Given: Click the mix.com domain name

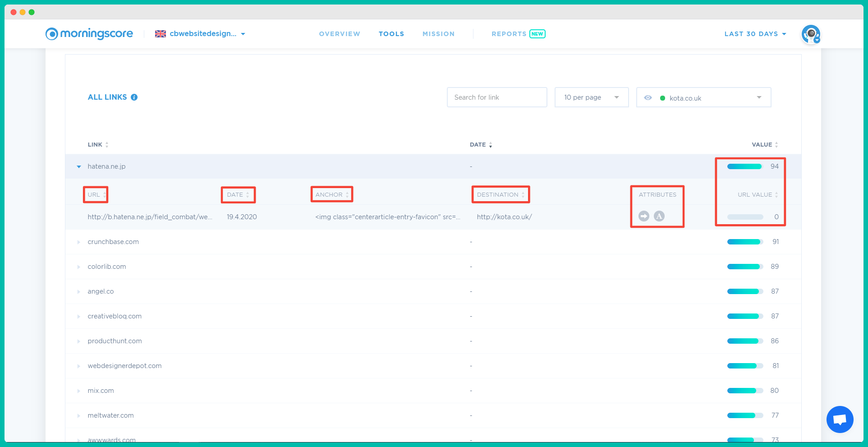Looking at the screenshot, I should point(101,391).
